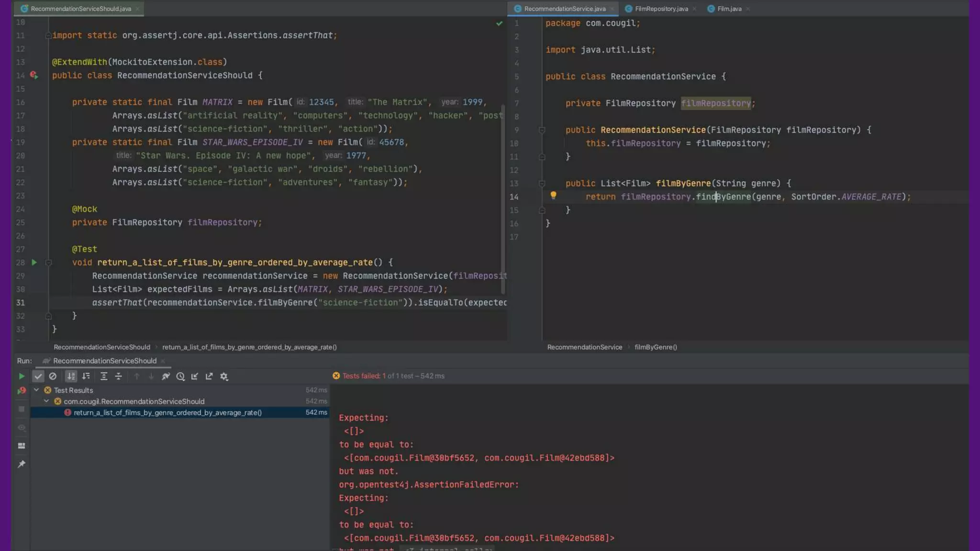Screen dimensions: 980x551
Task: Open test runner settings gear
Action: 224,376
